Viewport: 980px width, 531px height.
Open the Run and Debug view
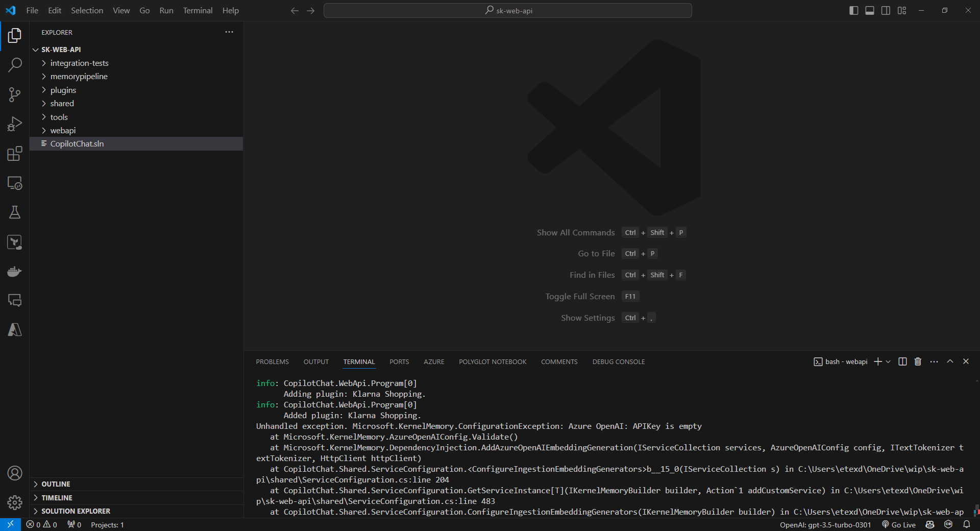point(15,124)
